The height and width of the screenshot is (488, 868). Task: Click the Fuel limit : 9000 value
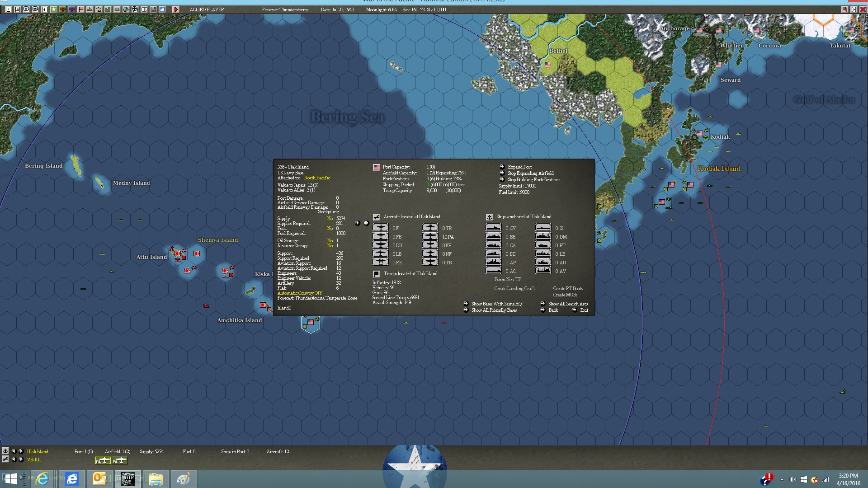[514, 192]
